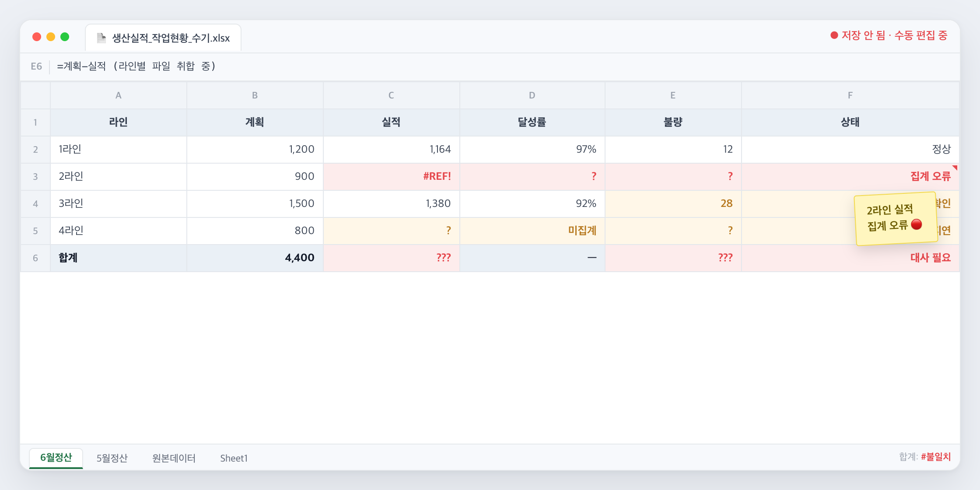Select row 5 header number
The width and height of the screenshot is (980, 490).
coord(35,231)
